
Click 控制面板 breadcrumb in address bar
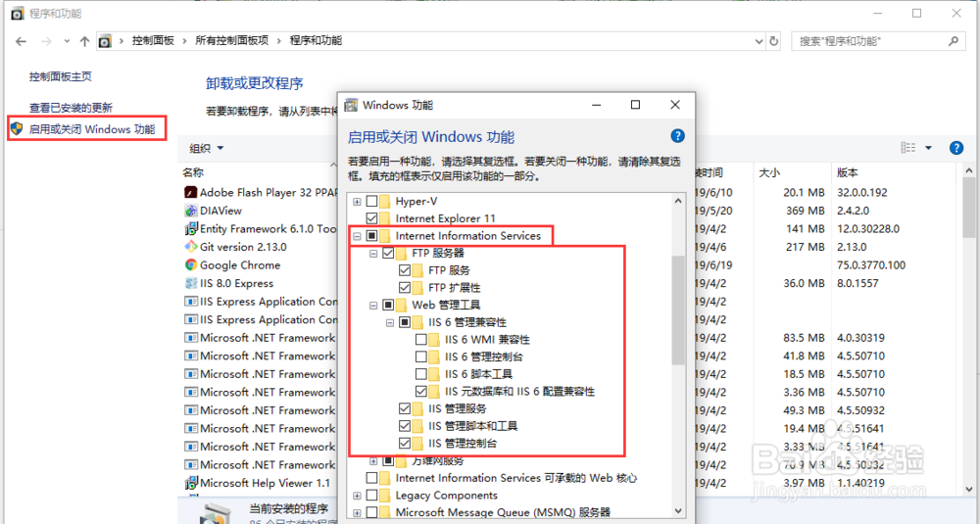[153, 40]
